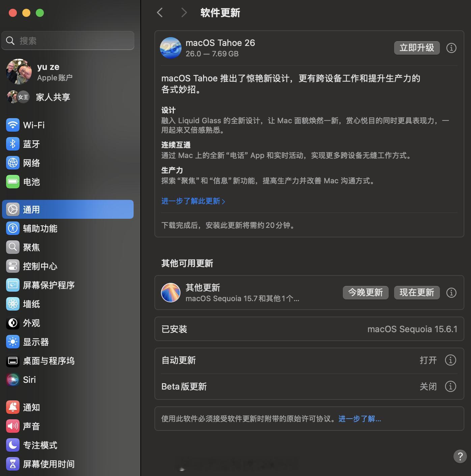The image size is (471, 476).
Task: Click the 连续互通 heading
Action: [x=176, y=145]
